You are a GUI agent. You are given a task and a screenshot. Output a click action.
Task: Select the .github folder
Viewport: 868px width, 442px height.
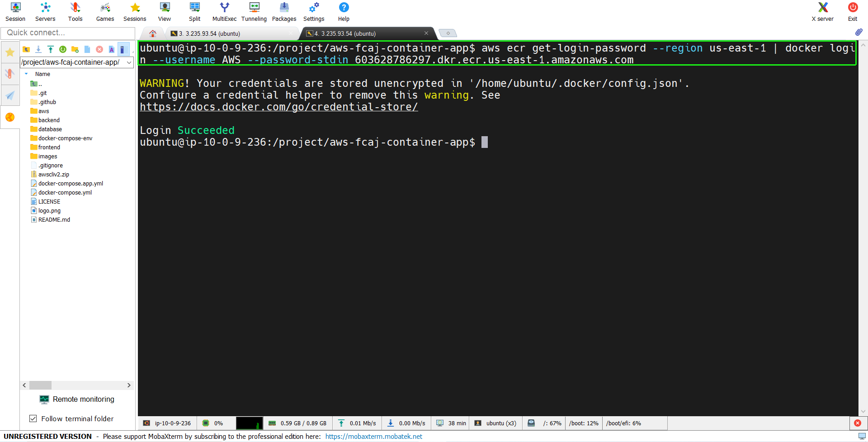coord(43,102)
